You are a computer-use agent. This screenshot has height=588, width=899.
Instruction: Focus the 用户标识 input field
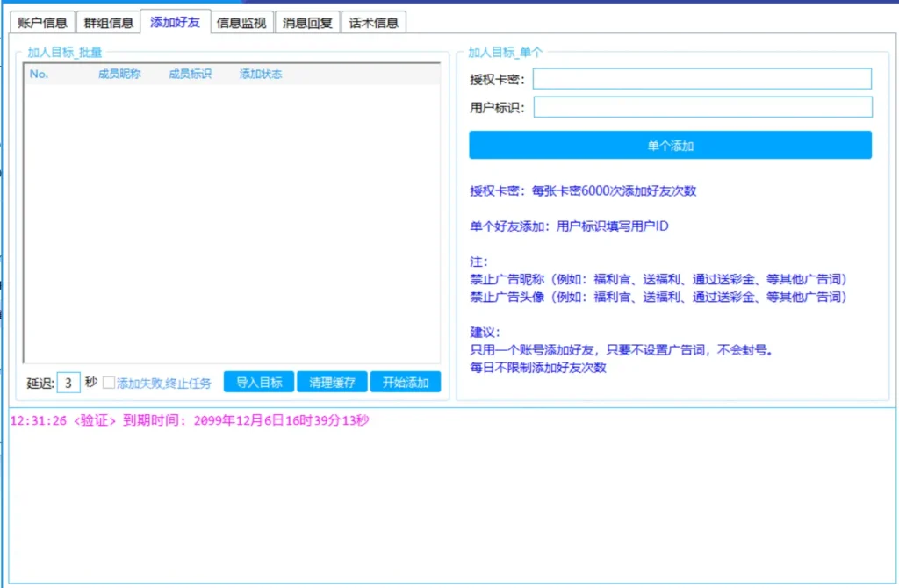point(703,107)
